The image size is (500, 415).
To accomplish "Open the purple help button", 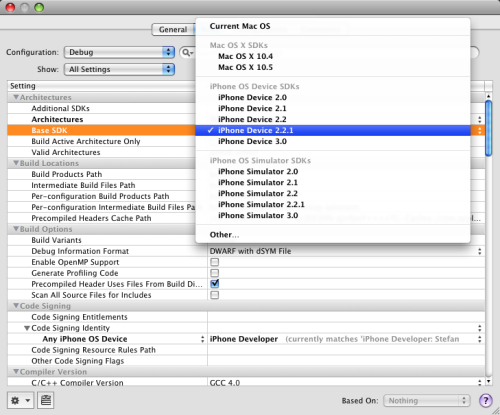I will point(485,400).
